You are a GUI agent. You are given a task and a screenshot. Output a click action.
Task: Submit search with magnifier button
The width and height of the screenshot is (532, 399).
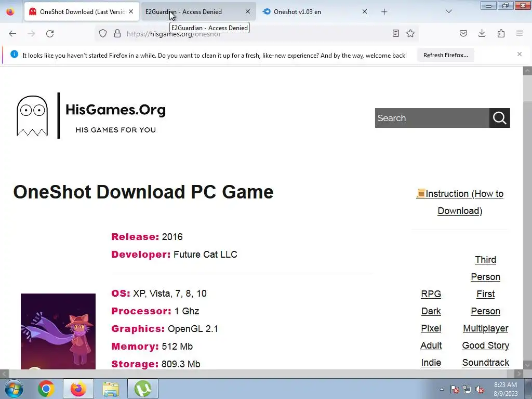click(499, 118)
